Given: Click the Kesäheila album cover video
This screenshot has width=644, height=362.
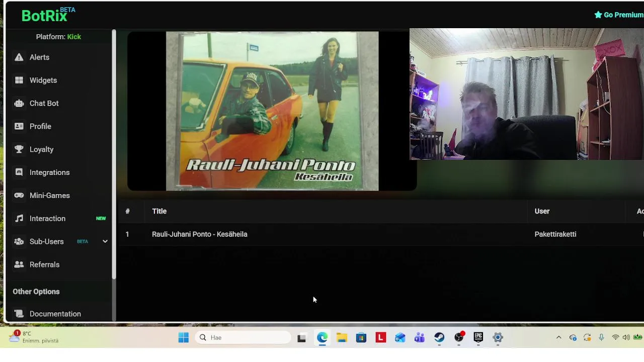Looking at the screenshot, I should pyautogui.click(x=272, y=111).
